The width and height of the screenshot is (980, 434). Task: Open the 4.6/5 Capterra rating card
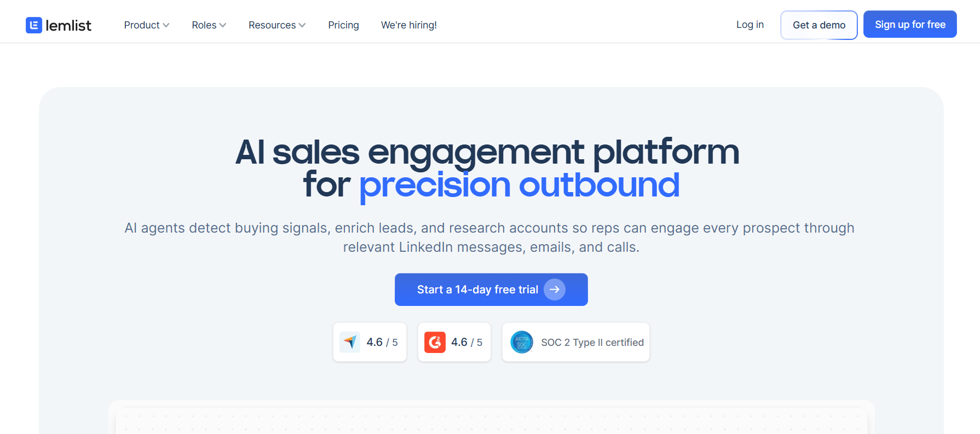click(370, 342)
